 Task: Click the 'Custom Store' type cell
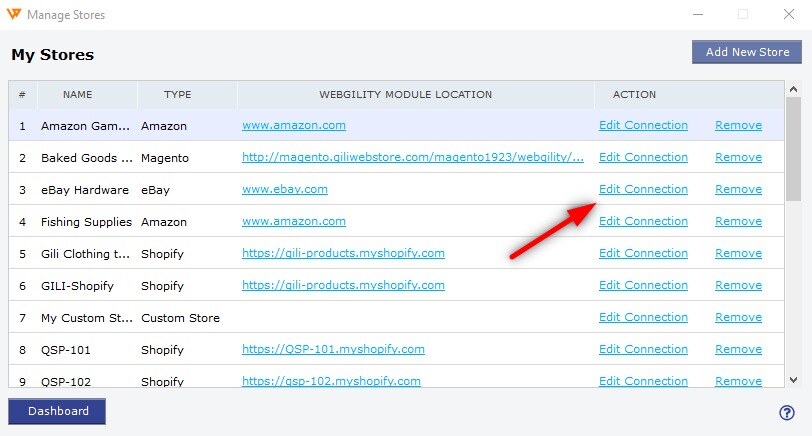pos(180,318)
